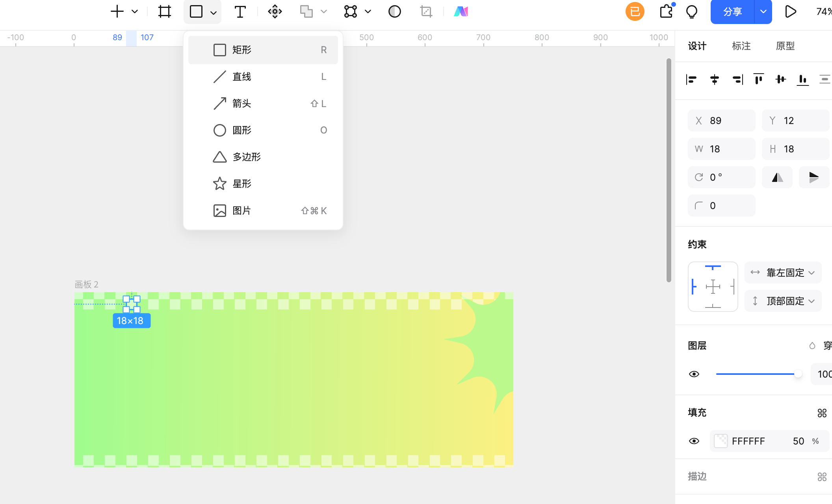
Task: Click the X position field
Action: click(722, 120)
